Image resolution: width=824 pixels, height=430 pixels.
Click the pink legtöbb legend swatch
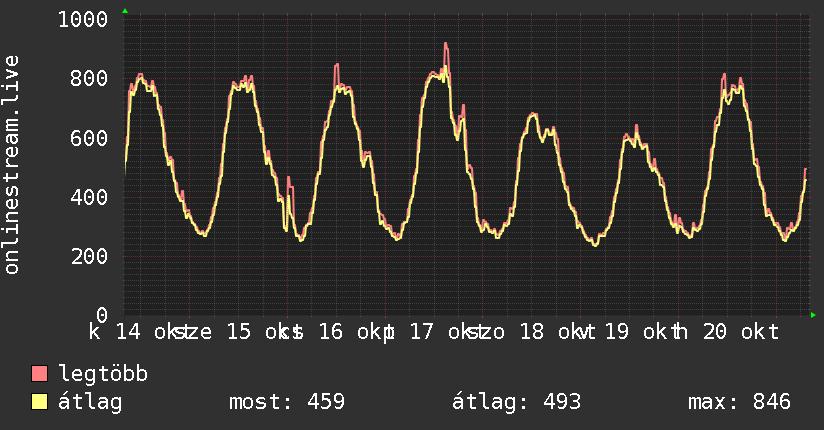(39, 373)
